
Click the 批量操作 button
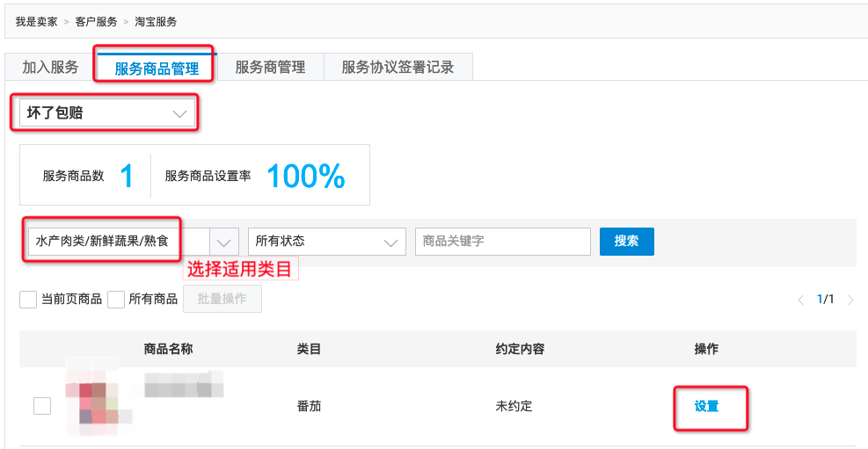pos(222,299)
